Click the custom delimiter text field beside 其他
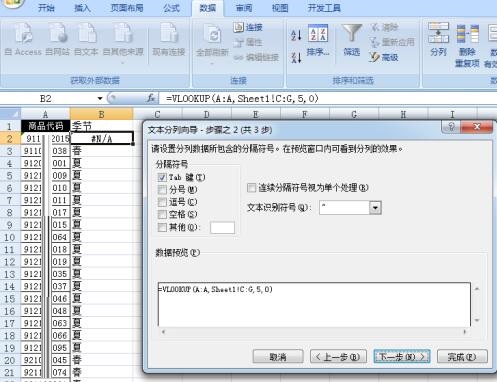Viewport: 497px width, 382px height. tap(222, 227)
